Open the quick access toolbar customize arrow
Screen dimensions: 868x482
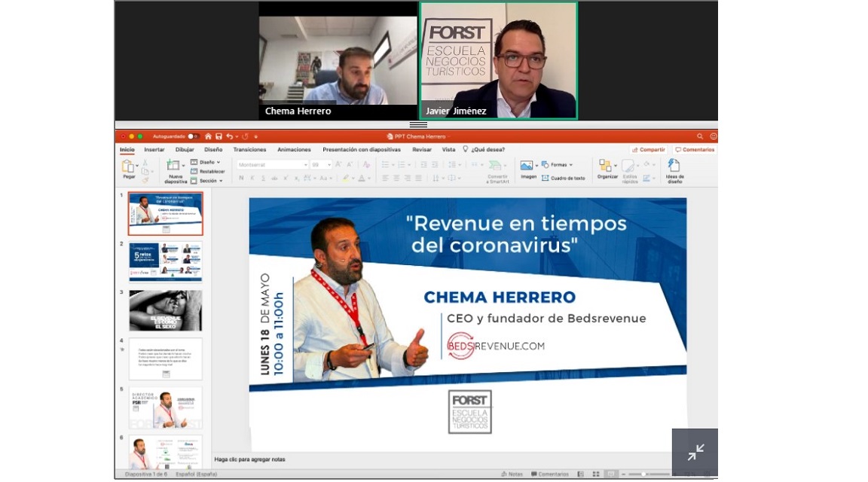pos(255,136)
